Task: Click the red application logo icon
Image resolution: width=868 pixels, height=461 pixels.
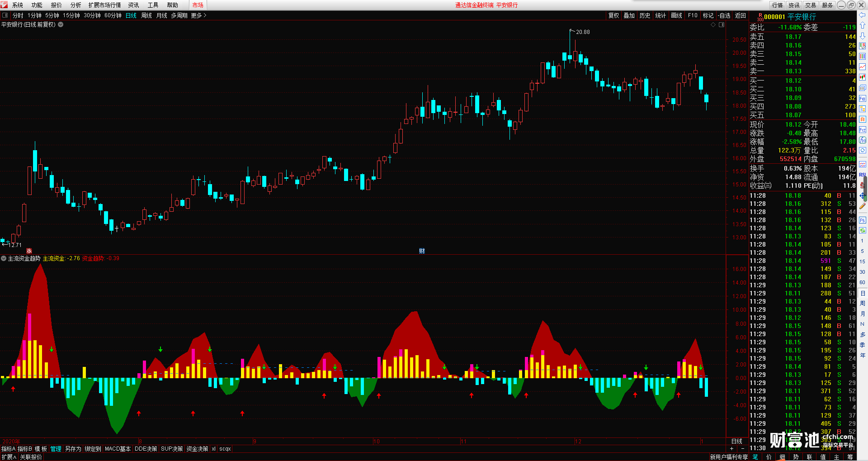Action: point(4,5)
